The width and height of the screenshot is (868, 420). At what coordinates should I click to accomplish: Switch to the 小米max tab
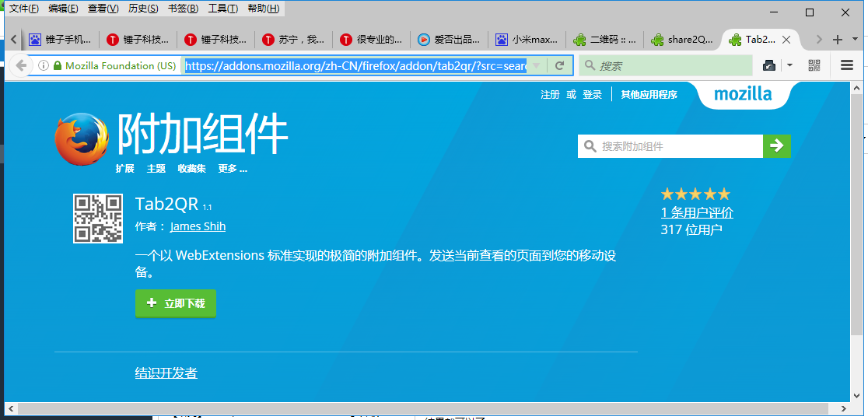point(527,40)
